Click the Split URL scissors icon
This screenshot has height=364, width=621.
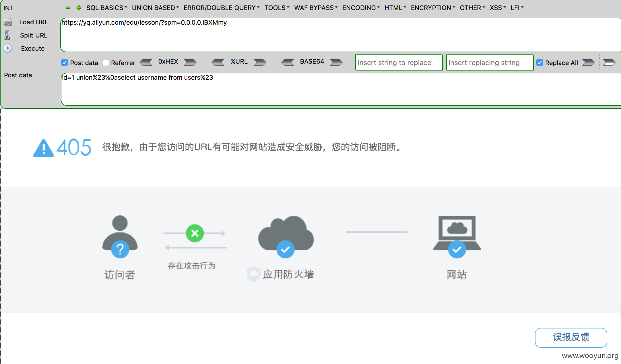click(7, 35)
